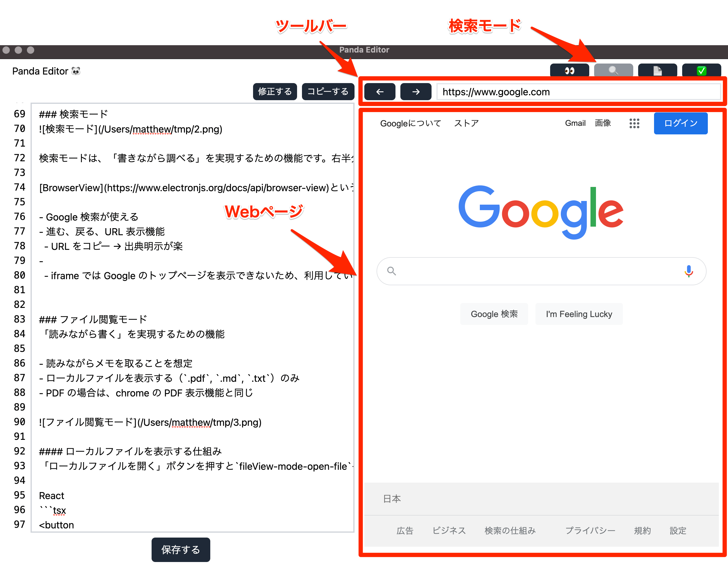
Task: Select the 画像 toggle in Google header
Action: pos(603,123)
